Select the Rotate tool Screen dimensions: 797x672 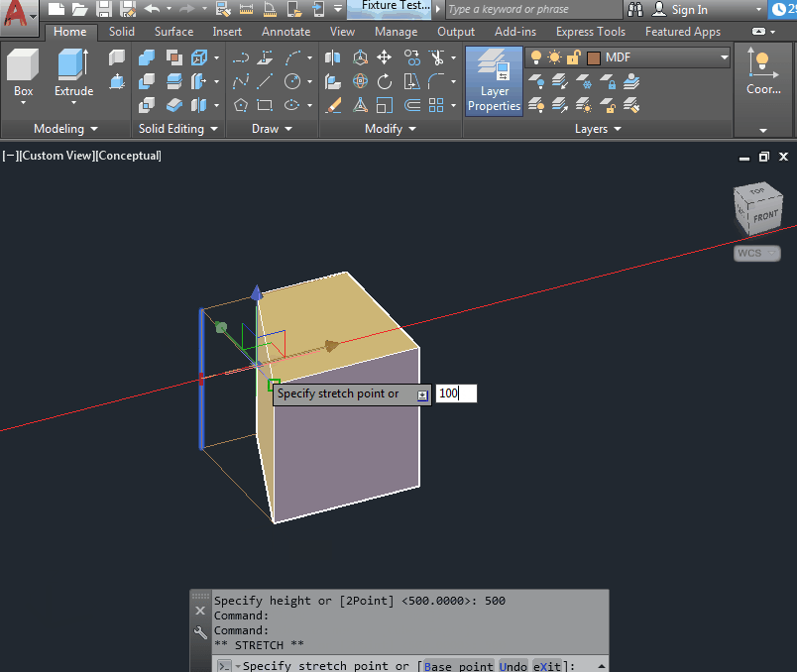click(385, 81)
